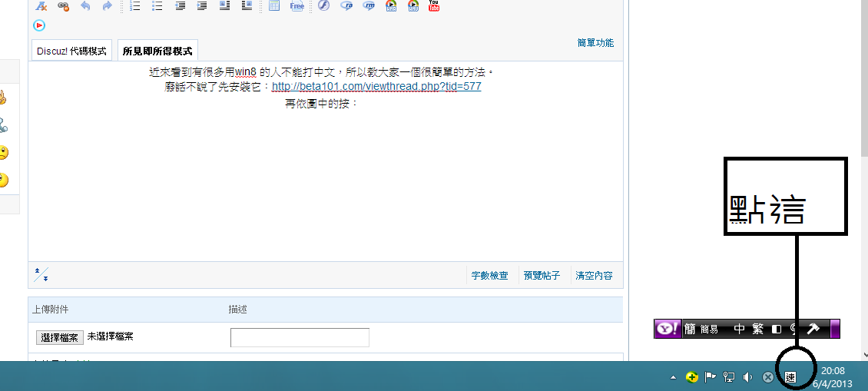
Task: Open IME settings hammer icon
Action: [813, 329]
